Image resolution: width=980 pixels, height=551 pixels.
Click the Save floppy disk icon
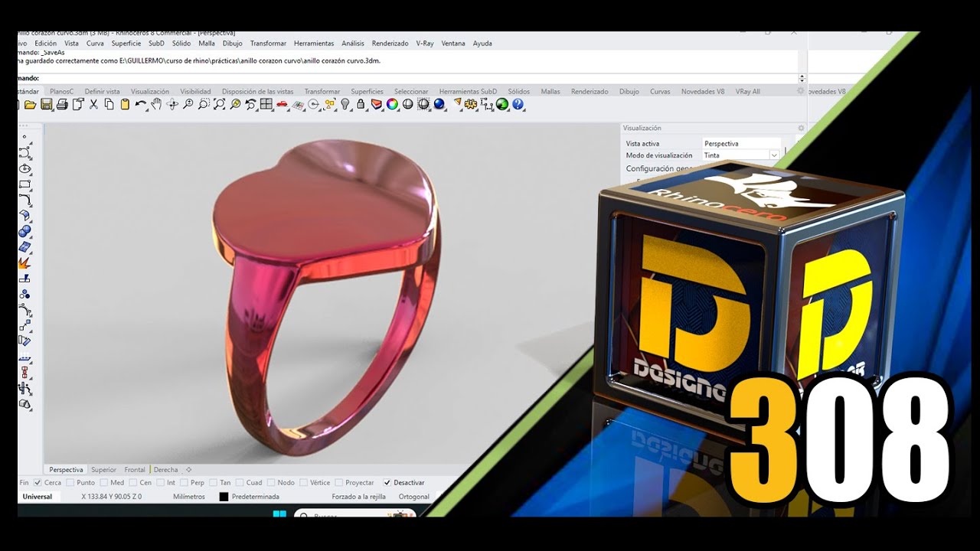(x=46, y=104)
